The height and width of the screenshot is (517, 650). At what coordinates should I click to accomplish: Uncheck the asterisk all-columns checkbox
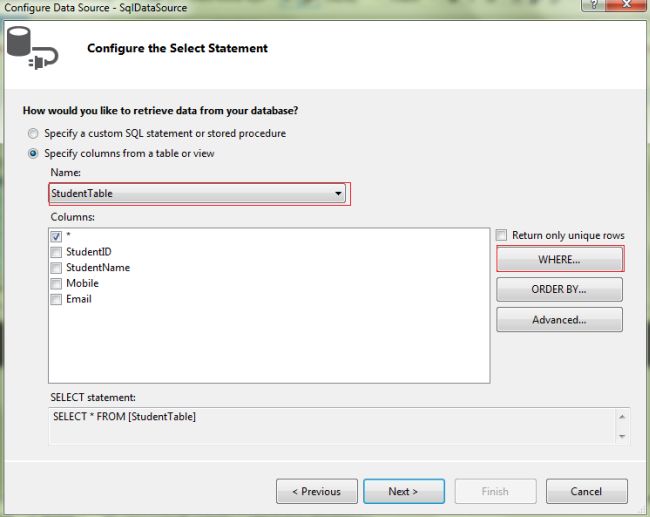(x=57, y=236)
